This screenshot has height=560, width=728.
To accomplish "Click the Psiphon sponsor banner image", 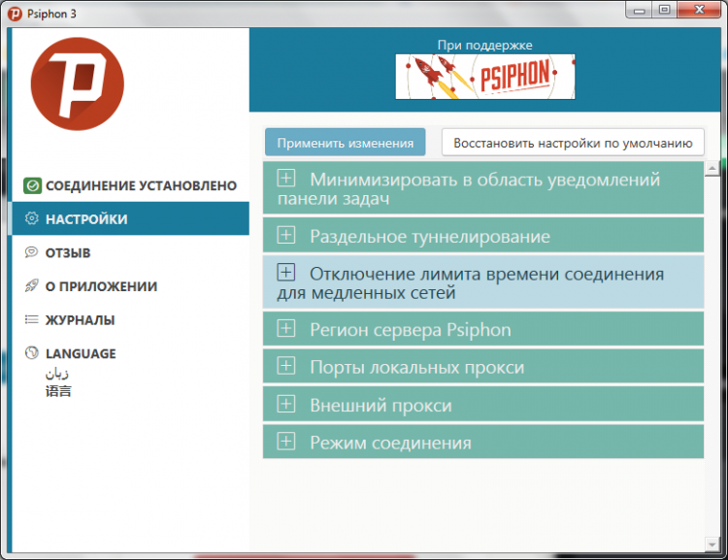I will [x=484, y=77].
